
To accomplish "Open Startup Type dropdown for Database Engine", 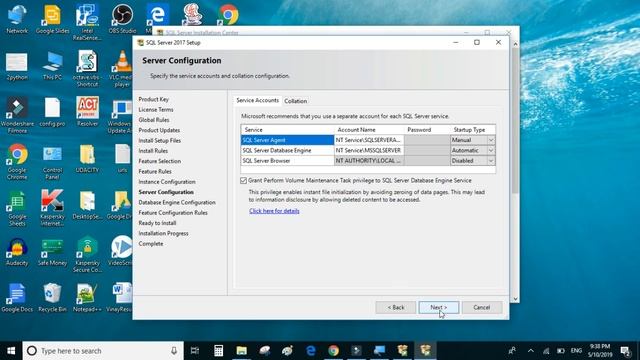I will [491, 150].
